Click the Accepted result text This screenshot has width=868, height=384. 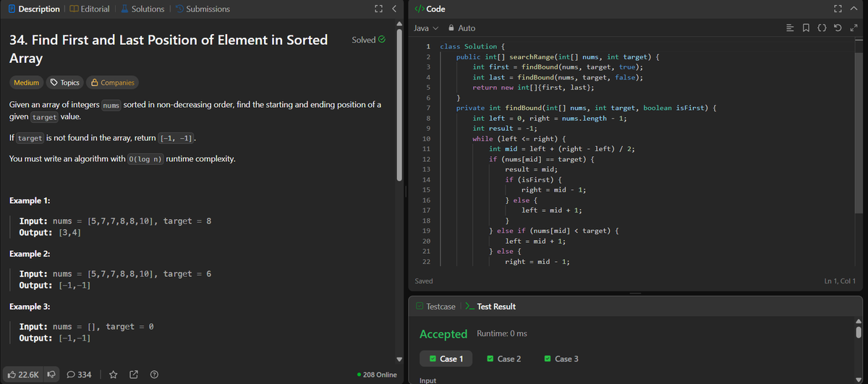coord(443,334)
